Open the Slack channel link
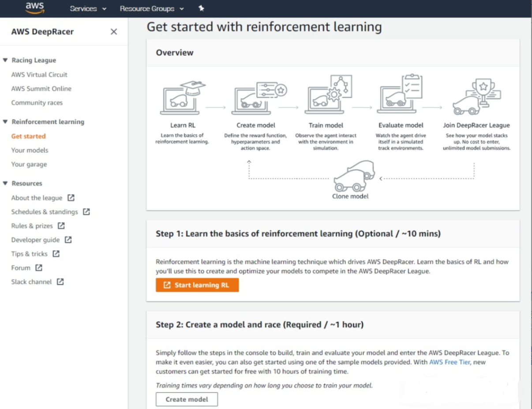This screenshot has height=409, width=532. (x=31, y=282)
